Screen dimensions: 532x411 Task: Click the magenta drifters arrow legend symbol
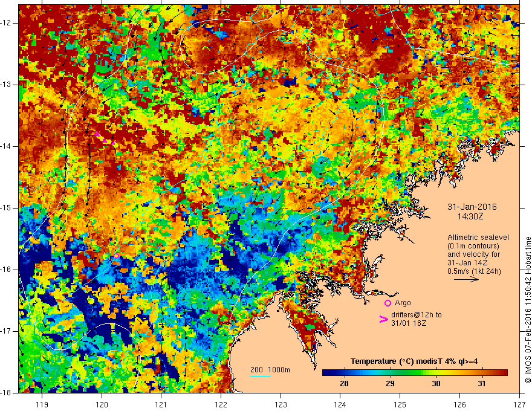pos(383,319)
